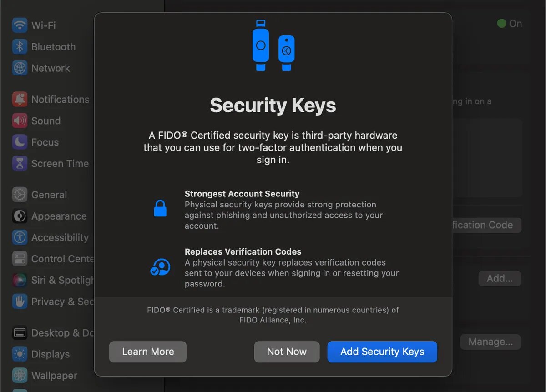
Task: Select Siri & Spotlight sidebar item
Action: tap(53, 280)
